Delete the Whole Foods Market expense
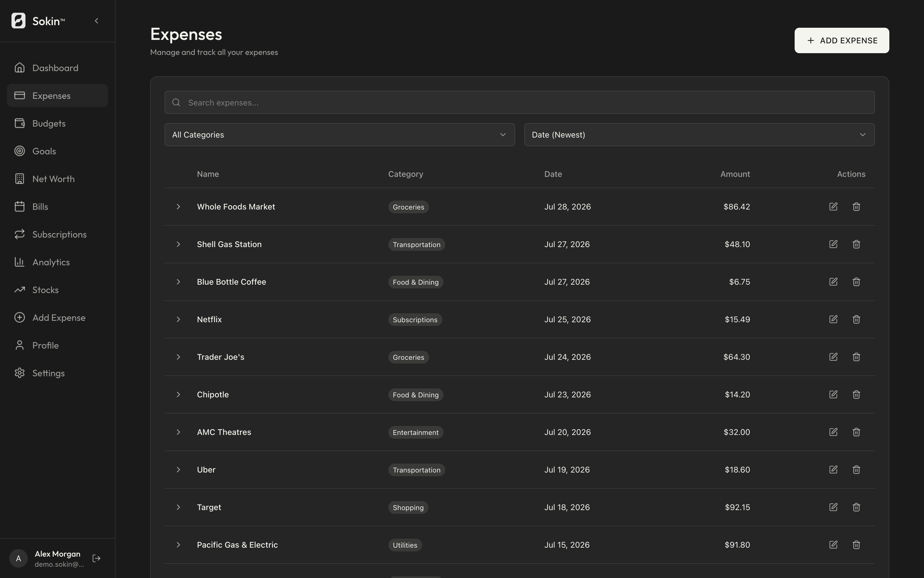 (856, 207)
